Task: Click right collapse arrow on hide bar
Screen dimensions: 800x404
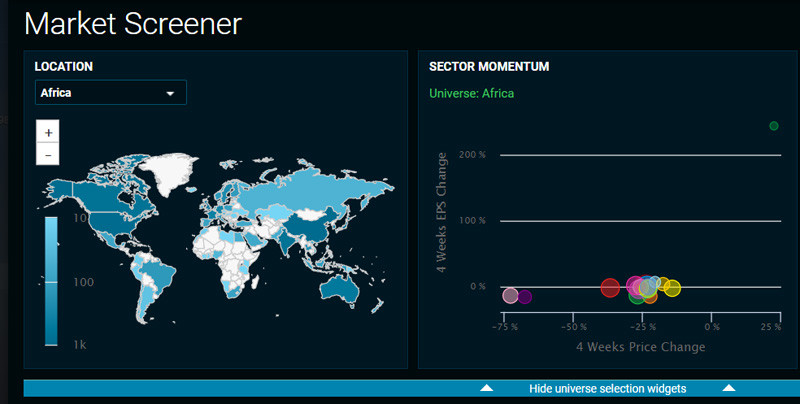Action: (x=729, y=388)
